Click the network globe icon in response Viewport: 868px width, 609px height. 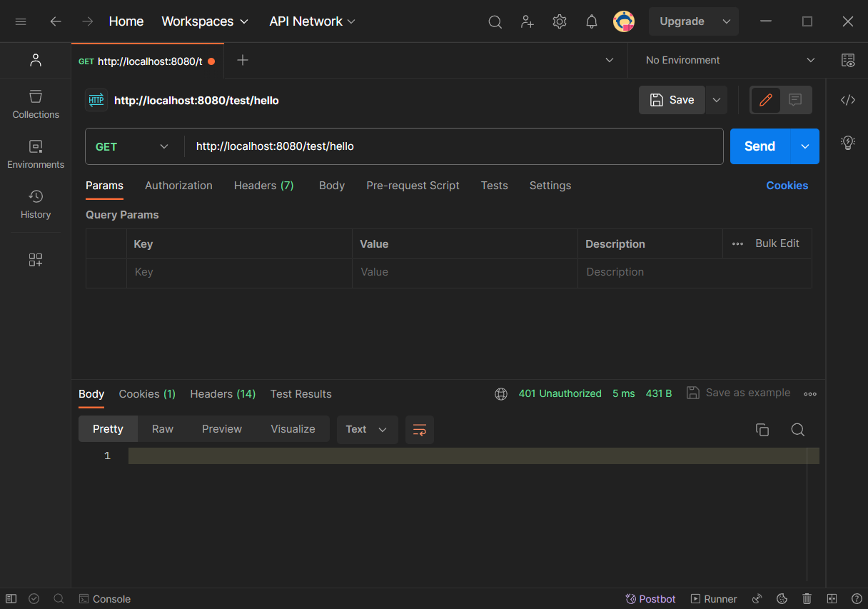[501, 393]
